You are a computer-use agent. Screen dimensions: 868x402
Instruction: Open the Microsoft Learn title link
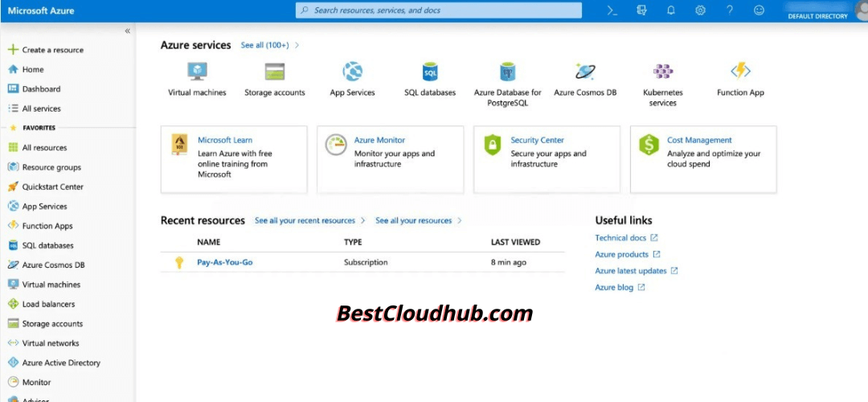tap(225, 141)
